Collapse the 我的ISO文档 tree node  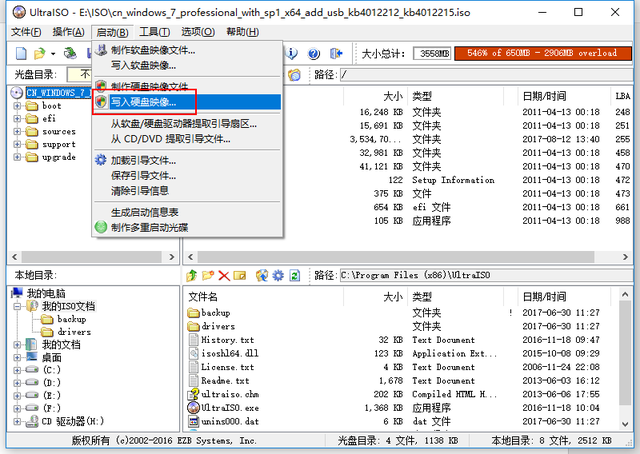click(17, 306)
